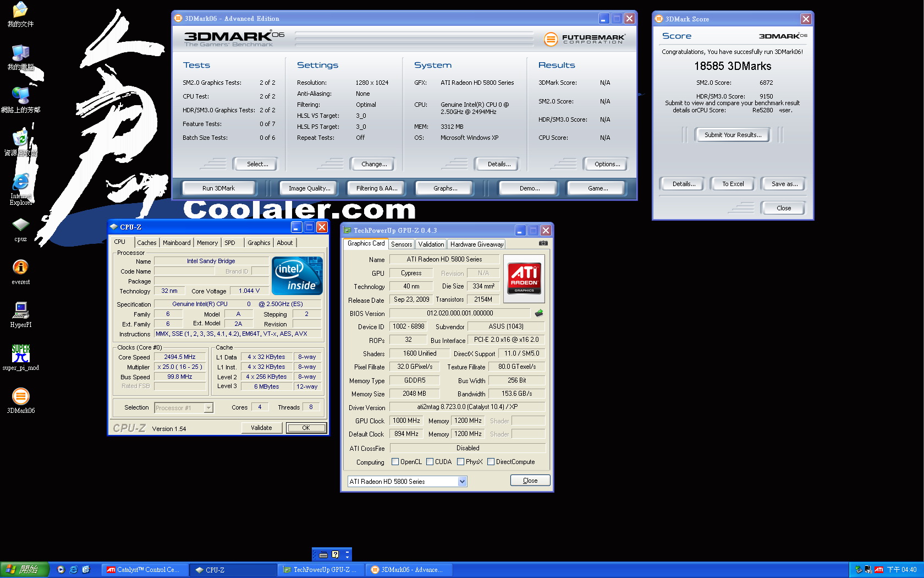
Task: Check the PhysX computing box
Action: tap(460, 462)
